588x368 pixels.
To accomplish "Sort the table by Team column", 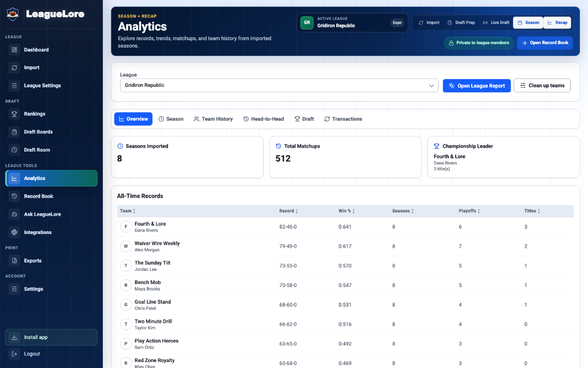I will [x=128, y=211].
